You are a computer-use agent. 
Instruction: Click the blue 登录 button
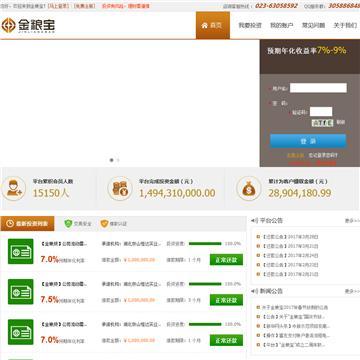tap(308, 141)
